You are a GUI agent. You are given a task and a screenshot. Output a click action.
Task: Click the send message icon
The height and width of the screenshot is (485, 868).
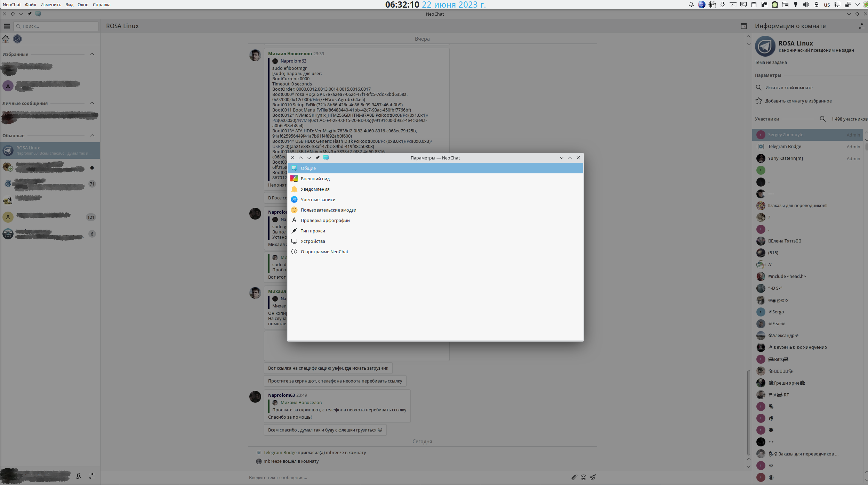(593, 477)
